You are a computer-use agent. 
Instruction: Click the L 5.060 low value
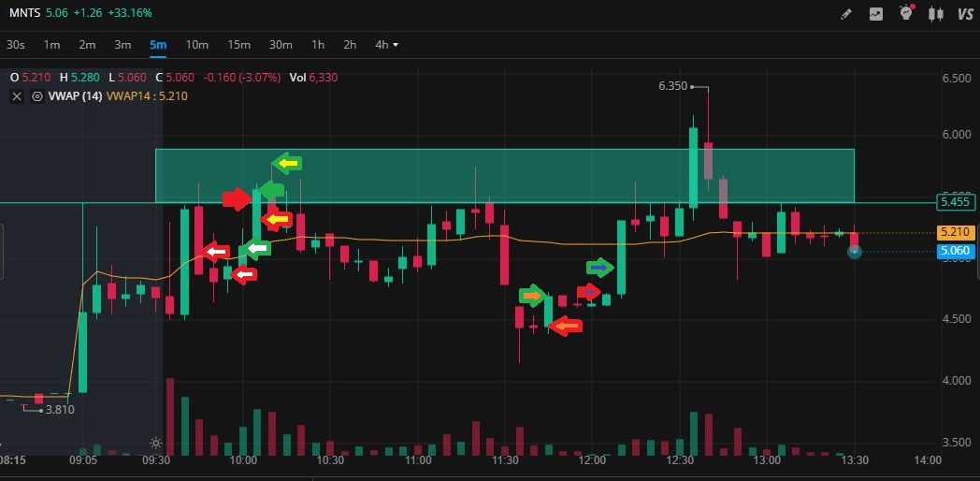click(127, 78)
